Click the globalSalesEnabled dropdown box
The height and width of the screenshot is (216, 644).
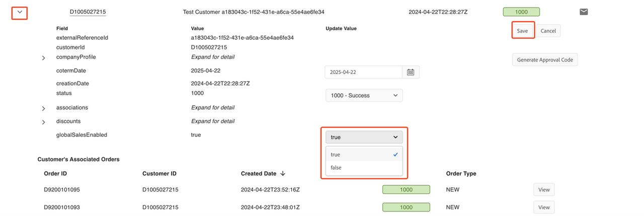pyautogui.click(x=364, y=137)
